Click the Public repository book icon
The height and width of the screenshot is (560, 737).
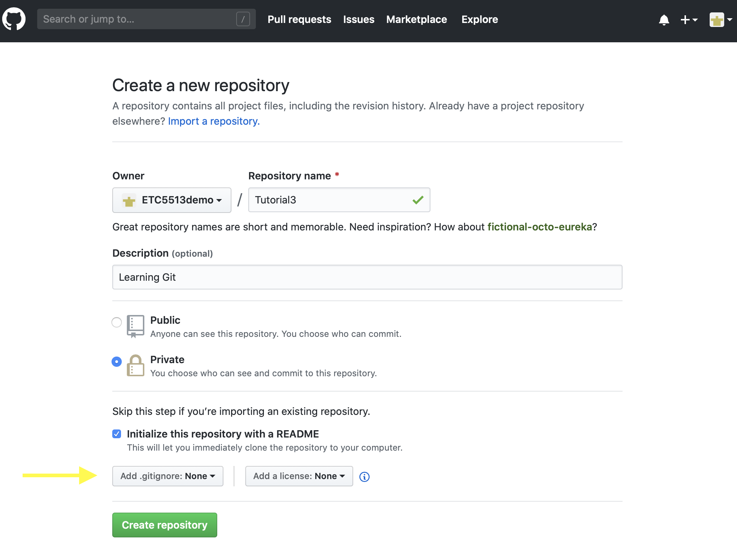point(135,326)
